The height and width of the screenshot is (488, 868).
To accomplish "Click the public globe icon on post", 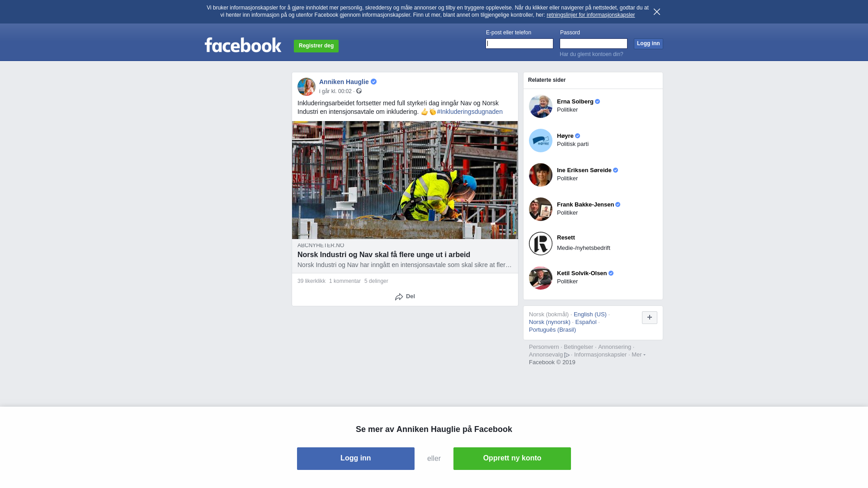I will coord(359,91).
